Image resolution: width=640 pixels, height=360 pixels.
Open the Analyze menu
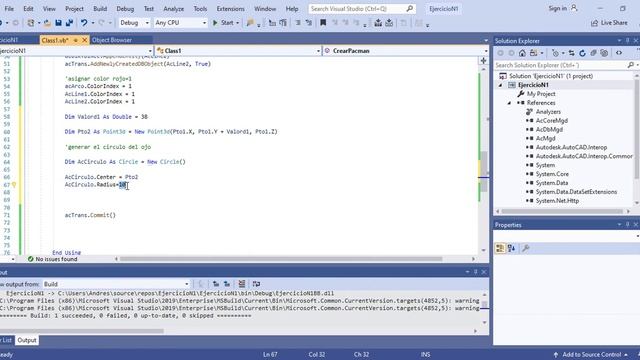coord(173,9)
